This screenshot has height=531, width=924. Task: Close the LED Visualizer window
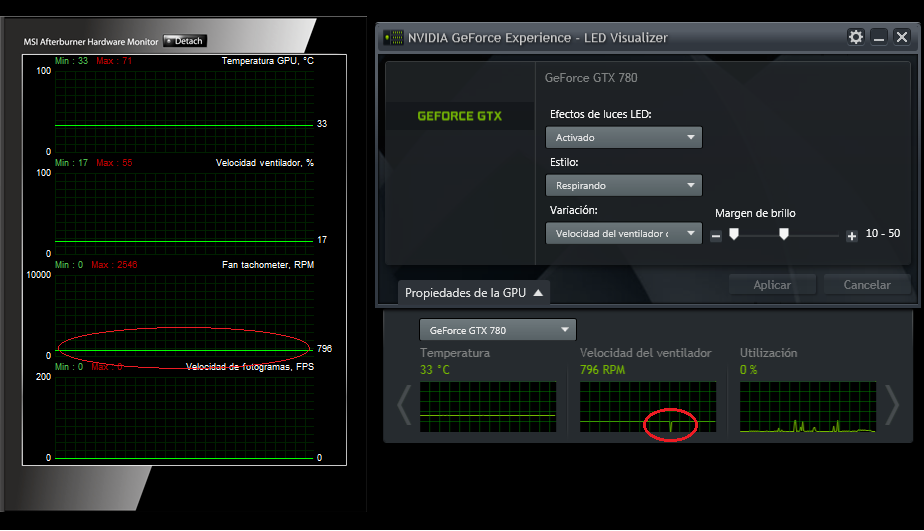click(x=902, y=37)
